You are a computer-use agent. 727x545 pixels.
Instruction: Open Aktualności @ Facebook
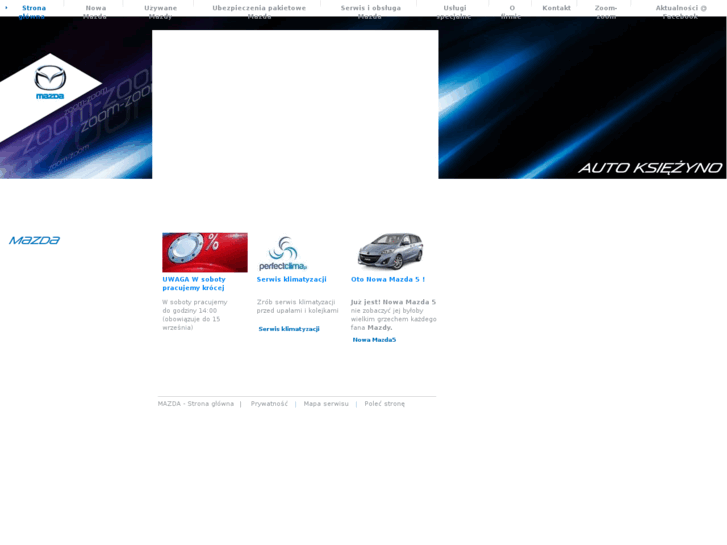click(681, 12)
